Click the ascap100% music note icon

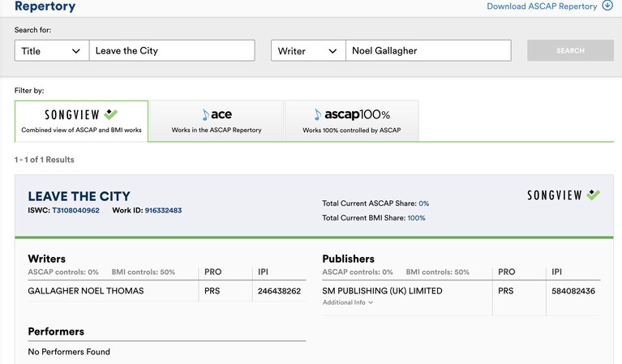pyautogui.click(x=317, y=115)
